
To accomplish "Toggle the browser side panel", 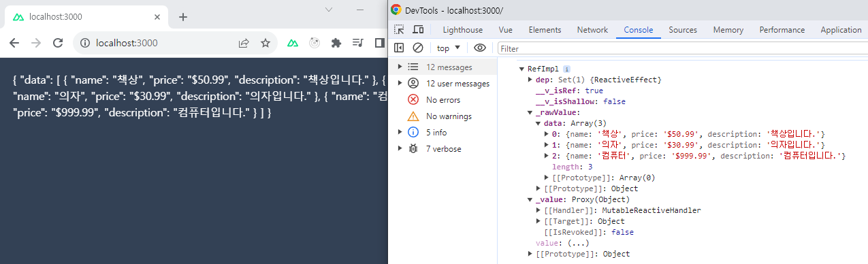I will (380, 43).
